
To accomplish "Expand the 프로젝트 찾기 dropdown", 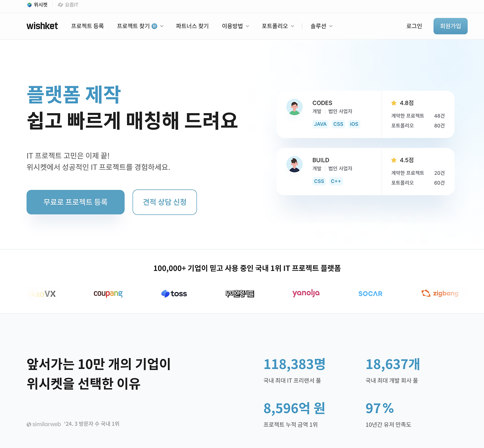I will coord(161,26).
